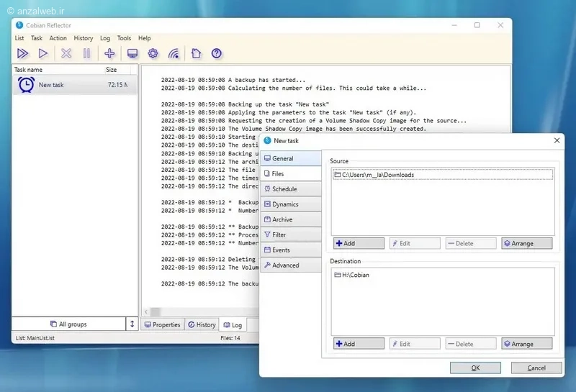This screenshot has width=576, height=392.
Task: Open the Tools menu
Action: click(x=124, y=38)
